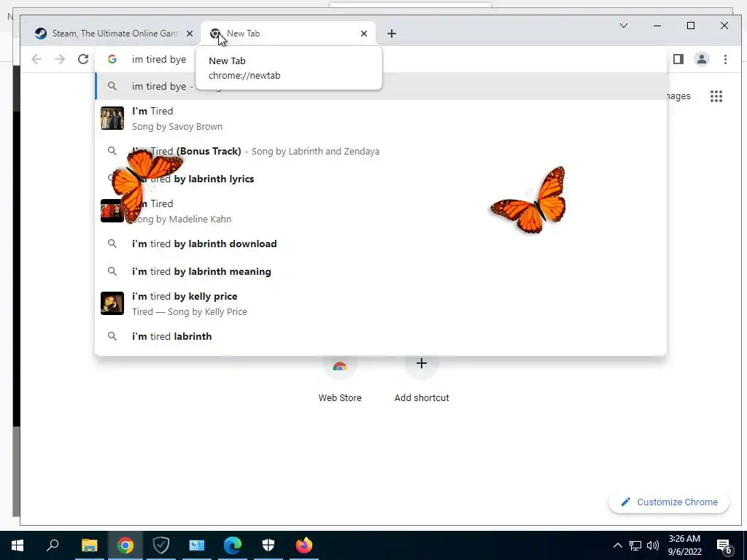The image size is (747, 560).
Task: Close the Steam tab
Action: (x=190, y=34)
